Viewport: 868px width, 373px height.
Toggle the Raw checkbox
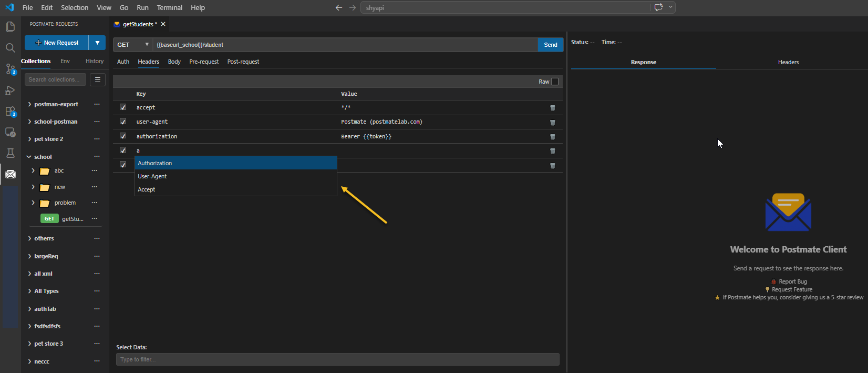tap(555, 82)
